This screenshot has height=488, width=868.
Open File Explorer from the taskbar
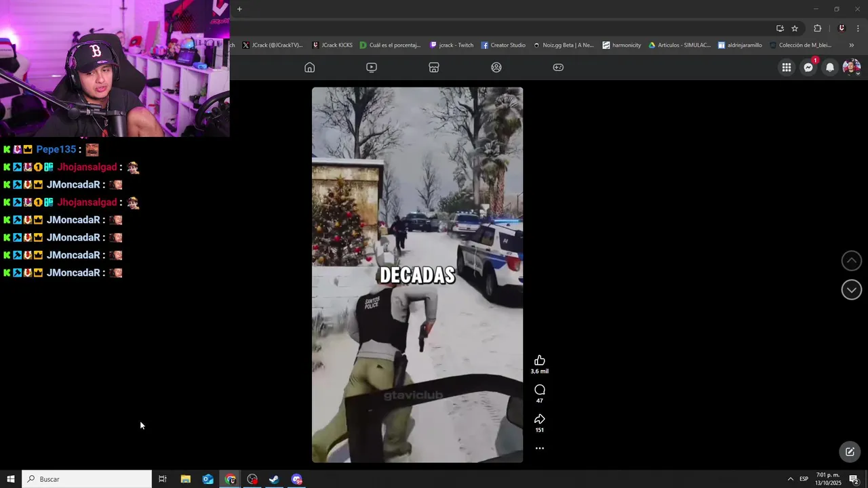click(185, 479)
